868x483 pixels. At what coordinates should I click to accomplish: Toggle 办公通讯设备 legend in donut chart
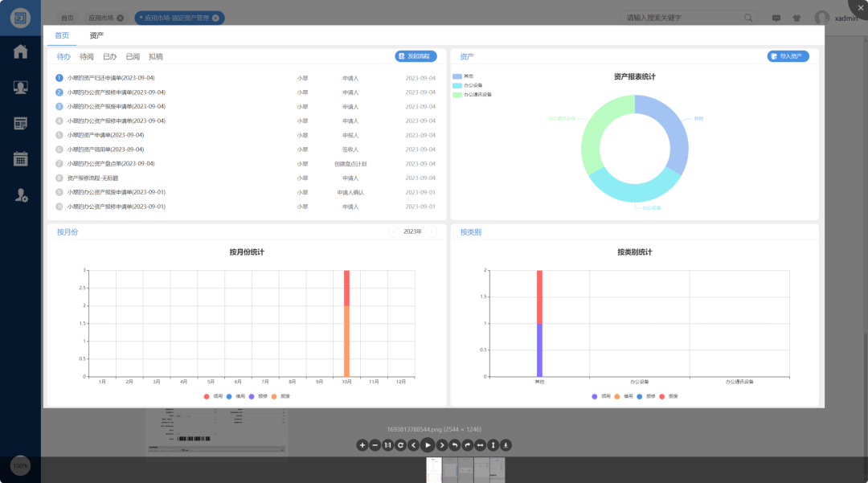[x=472, y=95]
